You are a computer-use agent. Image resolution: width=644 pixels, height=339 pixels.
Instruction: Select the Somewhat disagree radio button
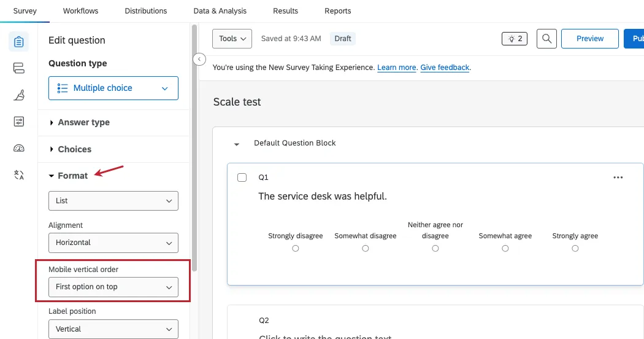(x=365, y=249)
